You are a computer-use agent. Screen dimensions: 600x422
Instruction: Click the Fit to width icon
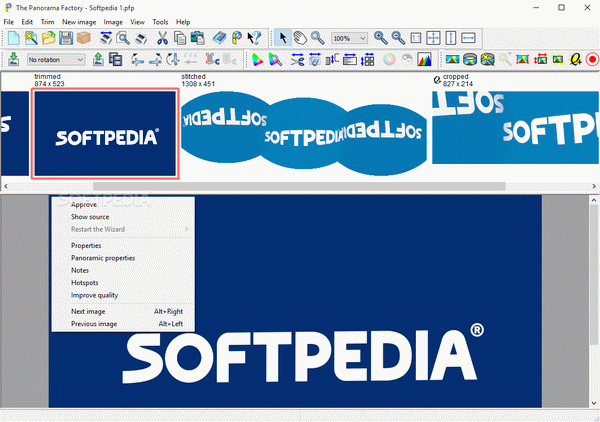[468, 38]
